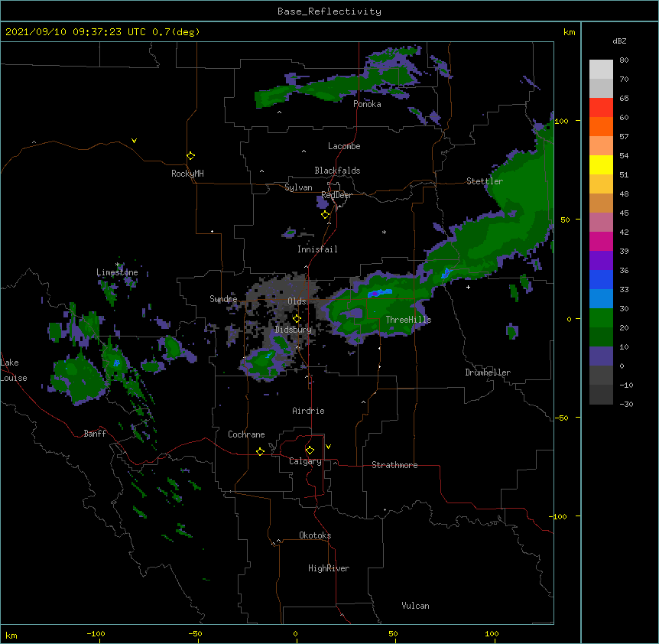Click the Stettler town label
The image size is (659, 644).
coord(485,181)
